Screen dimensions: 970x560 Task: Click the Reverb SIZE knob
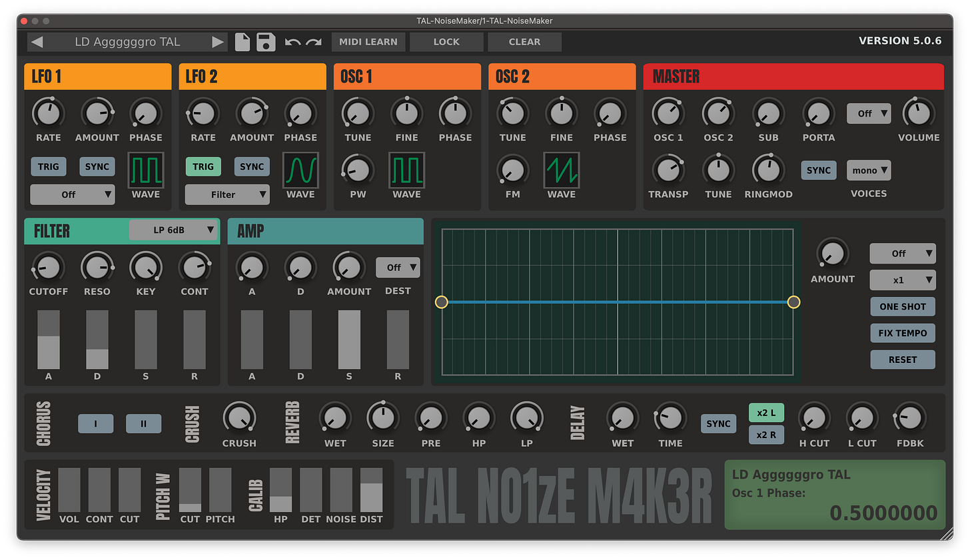click(383, 418)
